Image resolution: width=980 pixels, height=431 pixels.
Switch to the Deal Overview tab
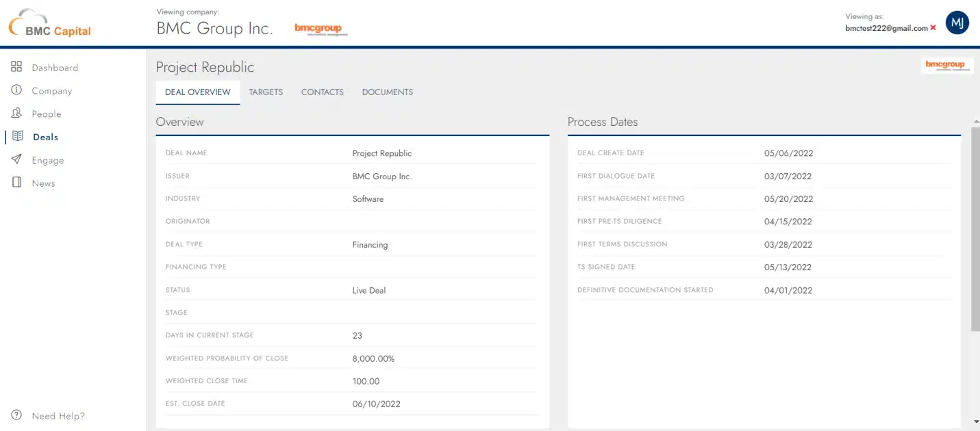click(198, 92)
